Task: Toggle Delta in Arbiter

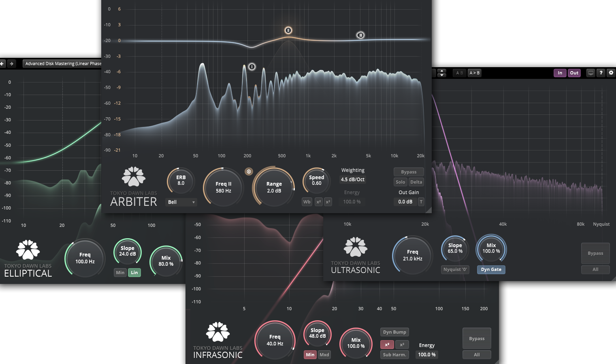Action: [416, 182]
